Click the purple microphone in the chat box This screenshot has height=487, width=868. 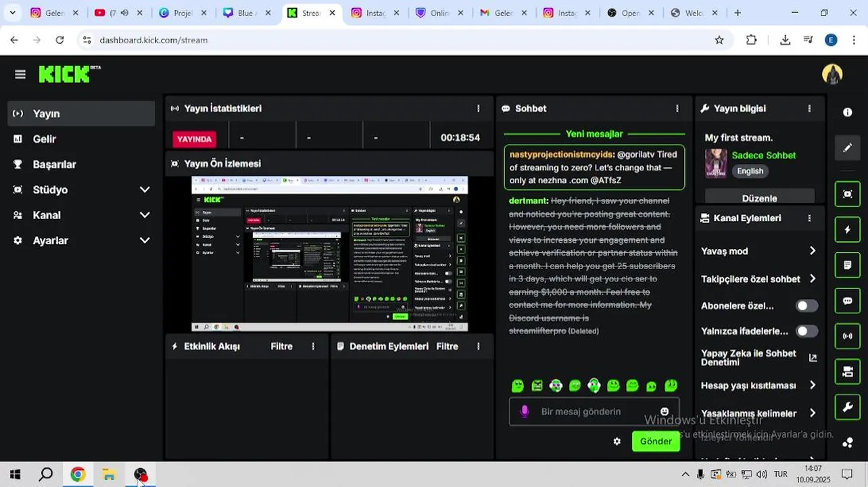tap(525, 411)
